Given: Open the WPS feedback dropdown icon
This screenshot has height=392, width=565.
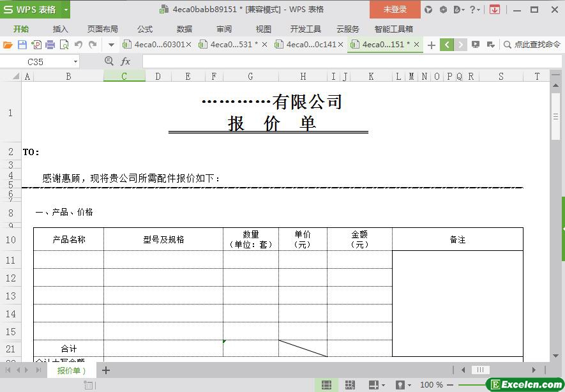Looking at the screenshot, I should pyautogui.click(x=458, y=10).
